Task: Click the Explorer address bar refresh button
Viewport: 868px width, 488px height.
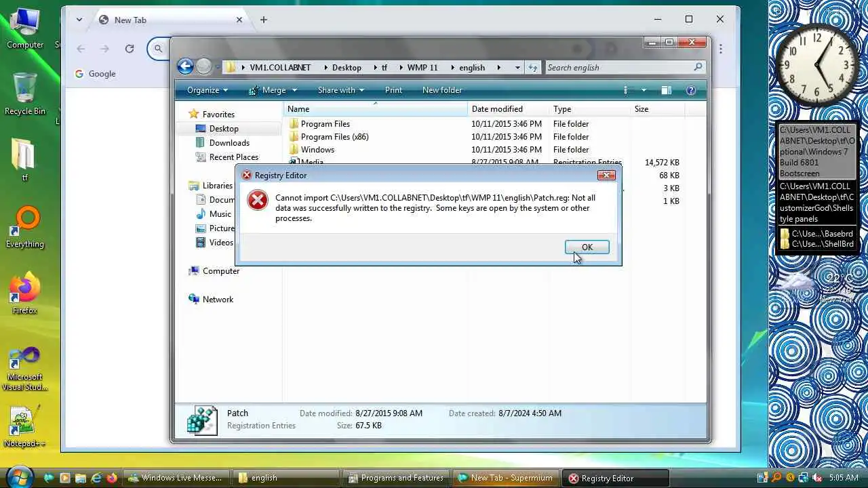Action: [533, 67]
